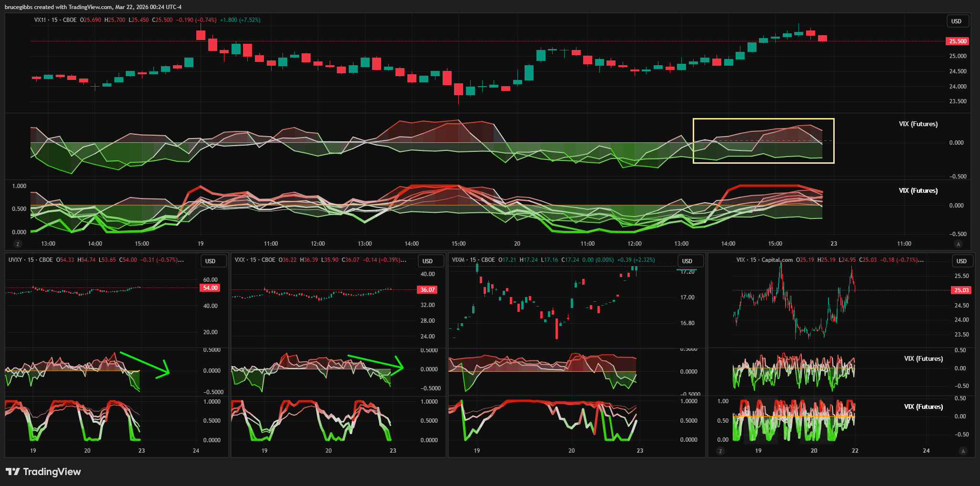The image size is (980, 486).
Task: Click the VX1! symbol title in legend
Action: 40,20
